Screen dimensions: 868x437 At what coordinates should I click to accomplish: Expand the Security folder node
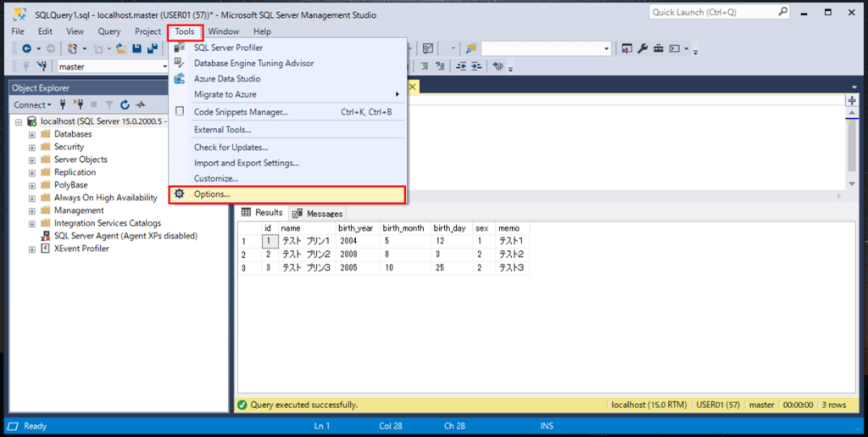tap(32, 147)
